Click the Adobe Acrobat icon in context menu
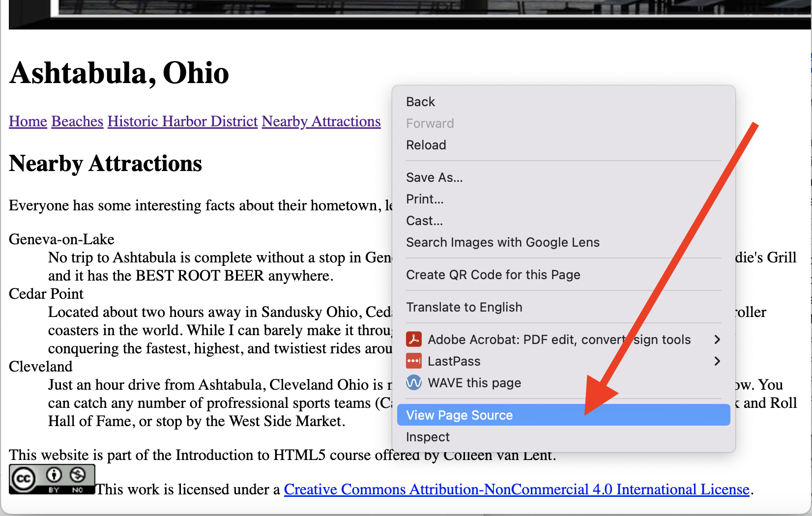 tap(413, 340)
